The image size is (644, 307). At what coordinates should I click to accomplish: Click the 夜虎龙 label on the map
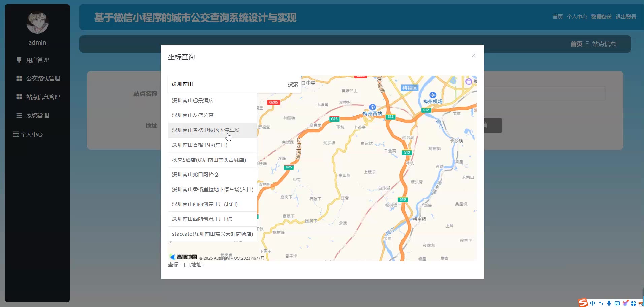429,245
